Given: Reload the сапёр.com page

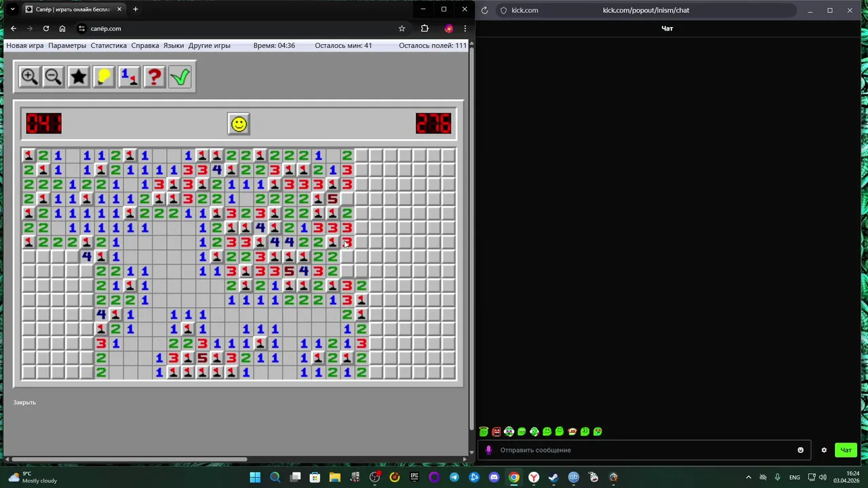Looking at the screenshot, I should point(46,28).
